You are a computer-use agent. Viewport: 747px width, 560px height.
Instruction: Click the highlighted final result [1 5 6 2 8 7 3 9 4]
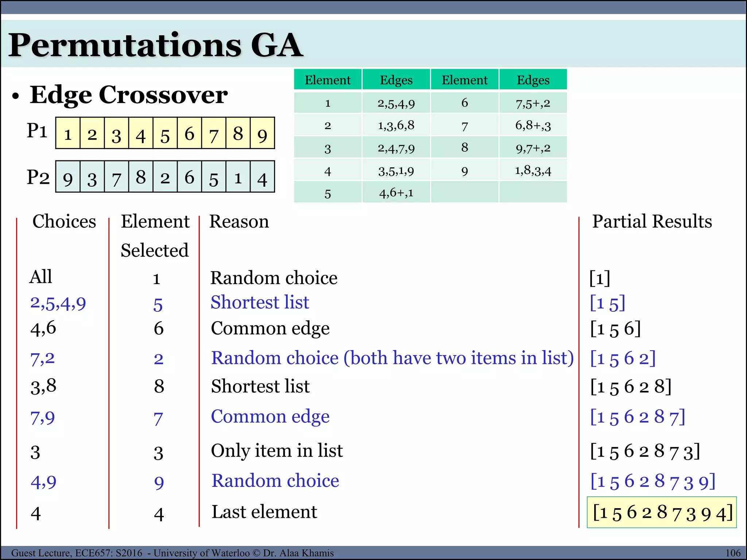click(x=662, y=512)
